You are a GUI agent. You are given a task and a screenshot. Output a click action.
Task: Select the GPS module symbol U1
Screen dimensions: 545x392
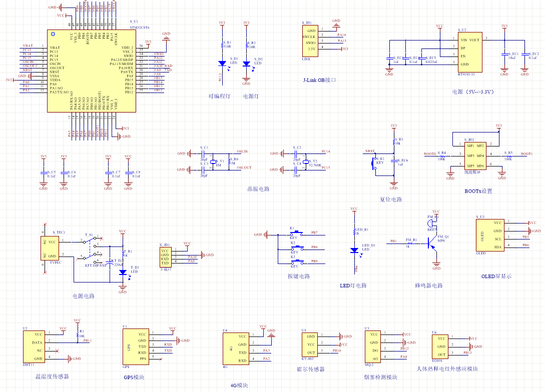point(136,346)
